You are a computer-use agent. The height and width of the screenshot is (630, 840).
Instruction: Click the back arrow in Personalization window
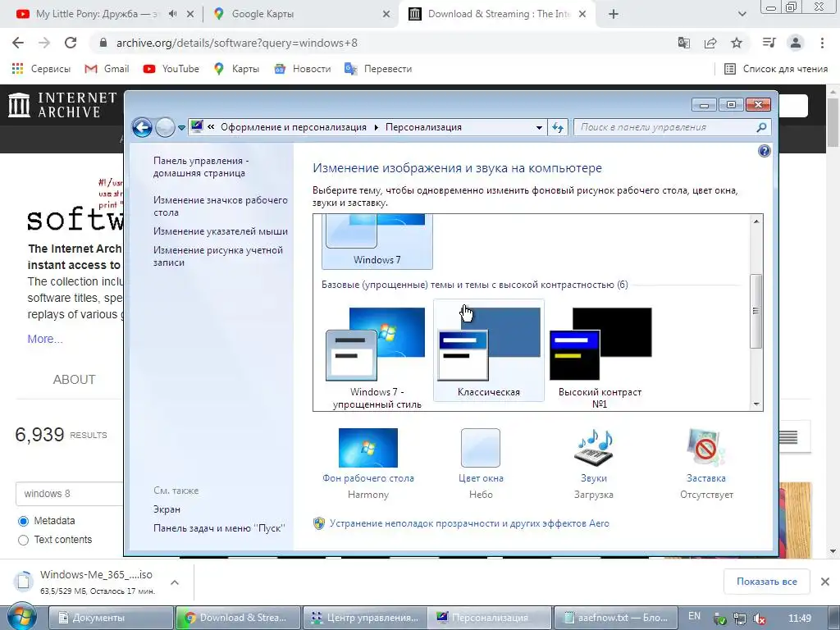point(143,127)
